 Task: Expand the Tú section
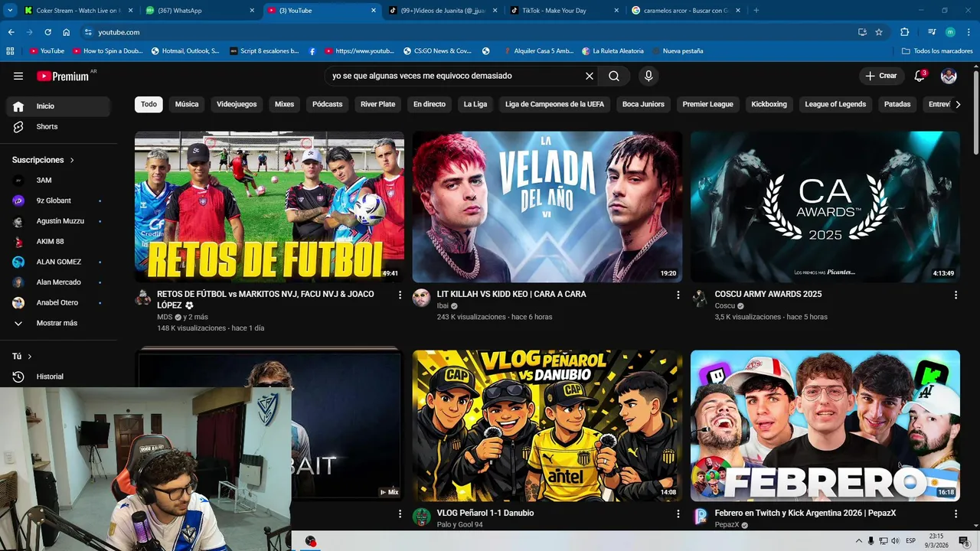22,357
